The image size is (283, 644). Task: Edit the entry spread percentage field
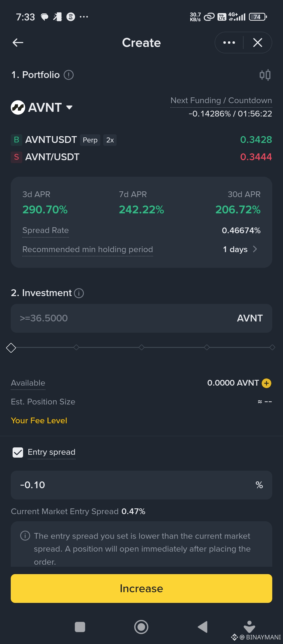tap(131, 485)
